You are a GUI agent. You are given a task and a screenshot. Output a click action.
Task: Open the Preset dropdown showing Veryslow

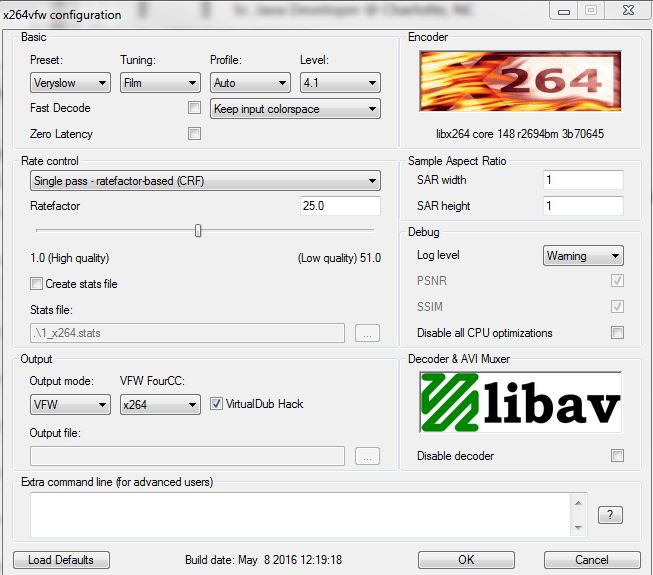click(x=70, y=83)
